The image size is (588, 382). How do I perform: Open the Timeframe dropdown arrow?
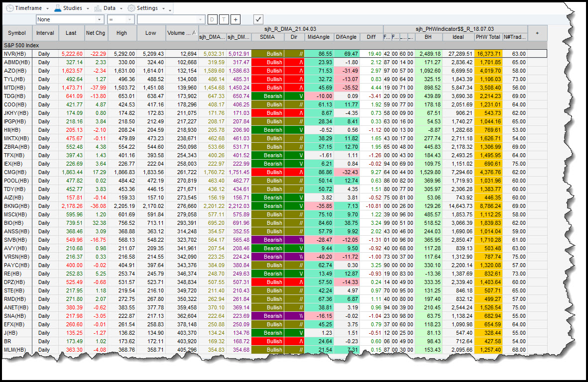point(47,8)
